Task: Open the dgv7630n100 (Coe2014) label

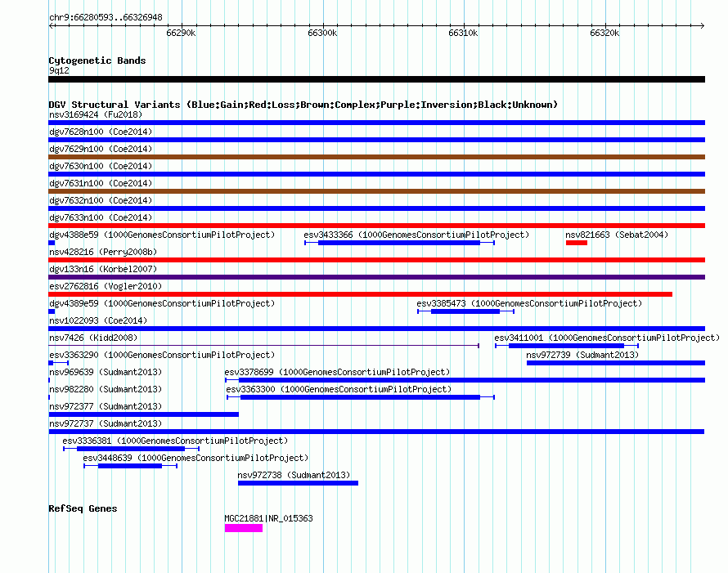Action: point(101,166)
